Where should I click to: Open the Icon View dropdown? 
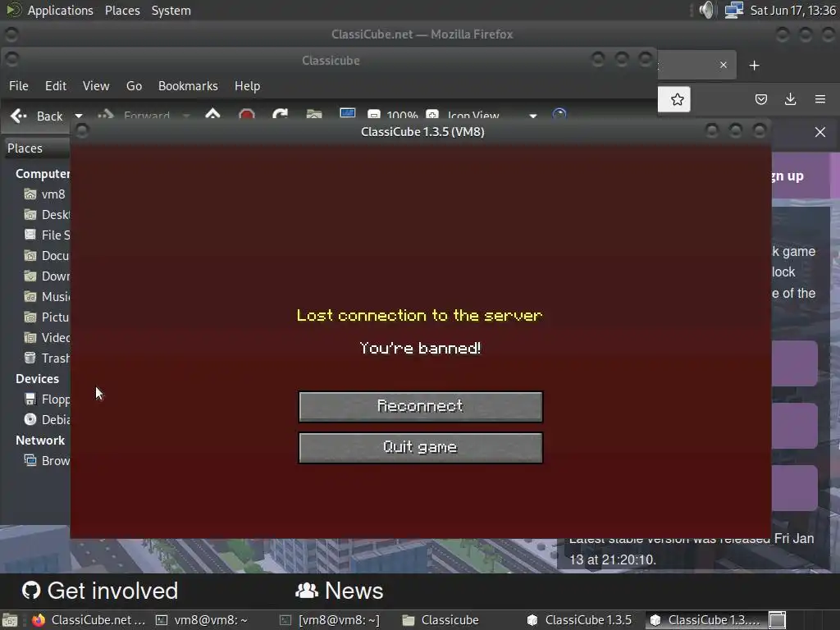(x=491, y=116)
